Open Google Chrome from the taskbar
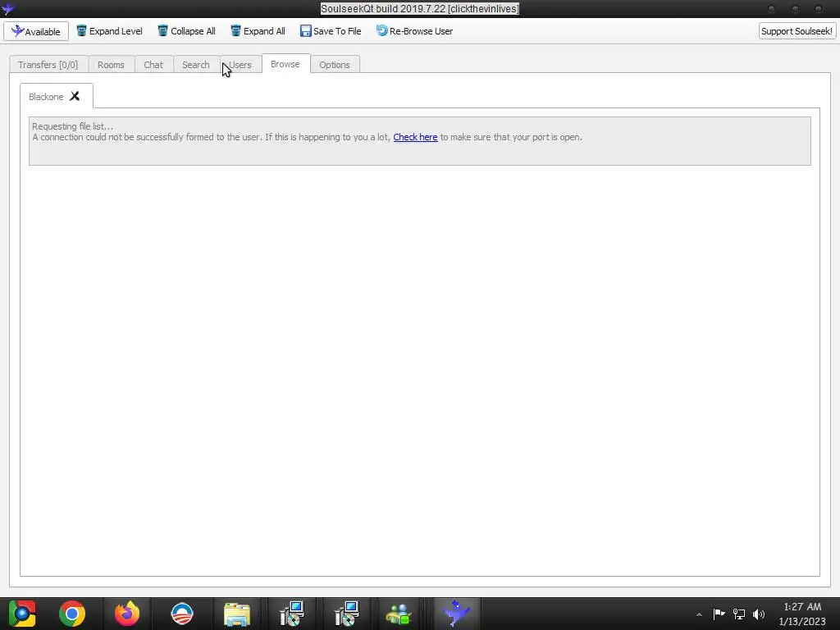Viewport: 840px width, 630px height. (x=72, y=614)
